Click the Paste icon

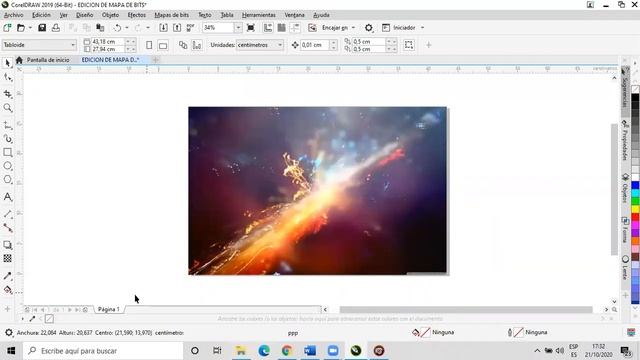point(100,28)
